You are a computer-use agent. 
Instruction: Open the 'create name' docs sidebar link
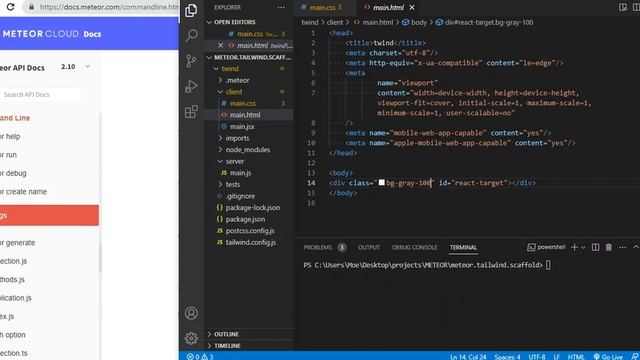pyautogui.click(x=23, y=191)
